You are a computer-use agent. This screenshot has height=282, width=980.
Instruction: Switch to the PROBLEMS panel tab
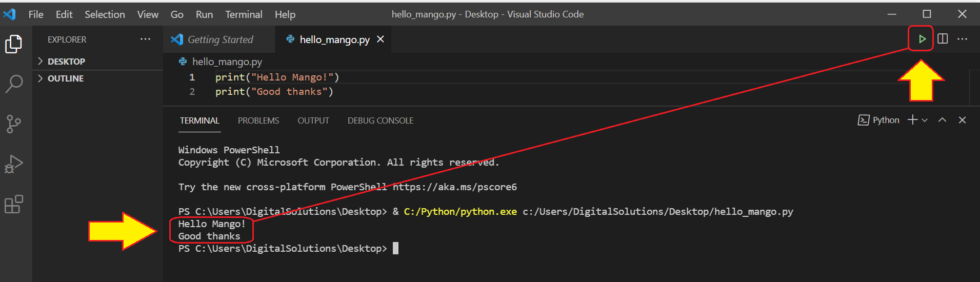pyautogui.click(x=258, y=120)
